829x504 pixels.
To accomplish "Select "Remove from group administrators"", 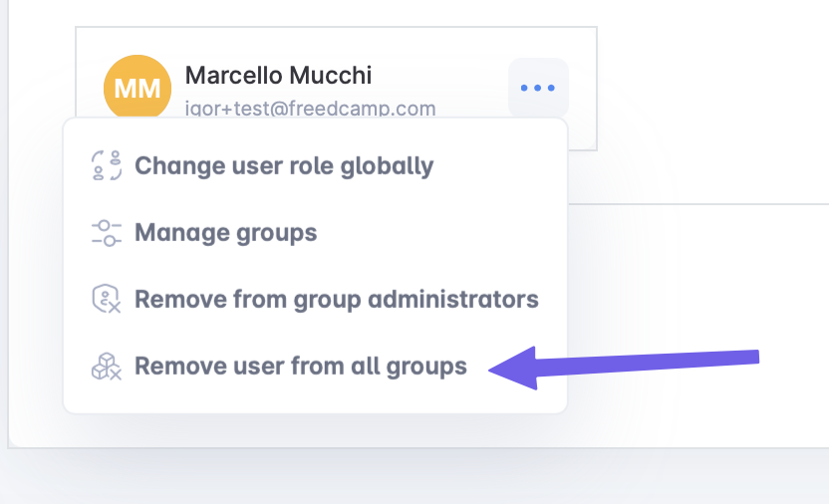I will [336, 299].
